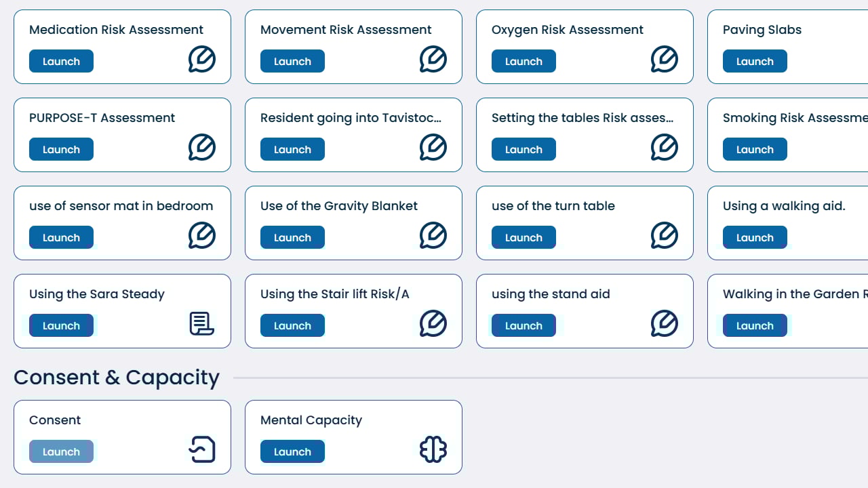Image resolution: width=868 pixels, height=488 pixels.
Task: Open the Setting the tables Risk assessment title
Action: [583, 118]
